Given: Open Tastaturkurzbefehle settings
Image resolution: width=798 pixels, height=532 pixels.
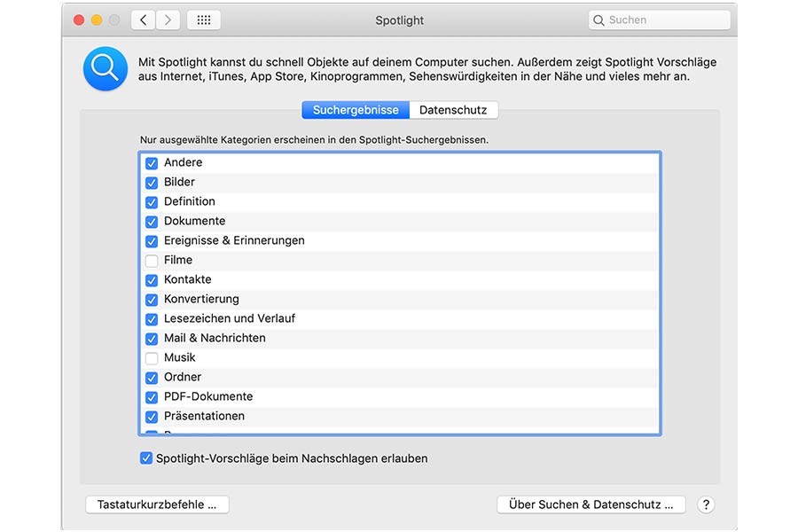Looking at the screenshot, I should [x=157, y=505].
